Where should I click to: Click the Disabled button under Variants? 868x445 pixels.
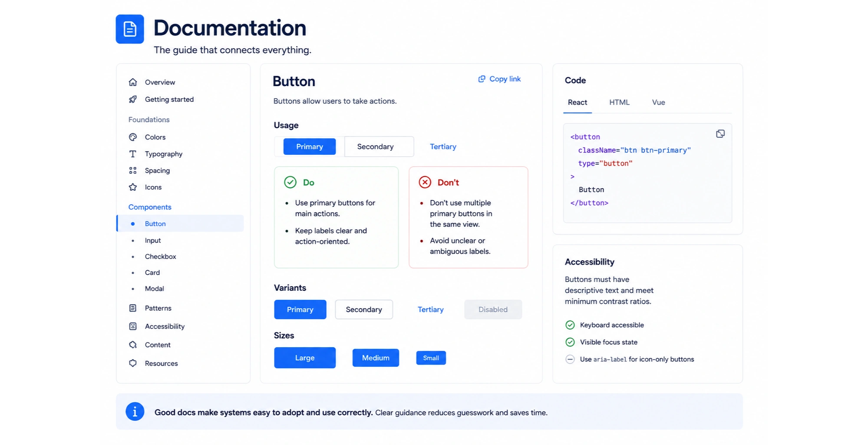[x=493, y=309]
